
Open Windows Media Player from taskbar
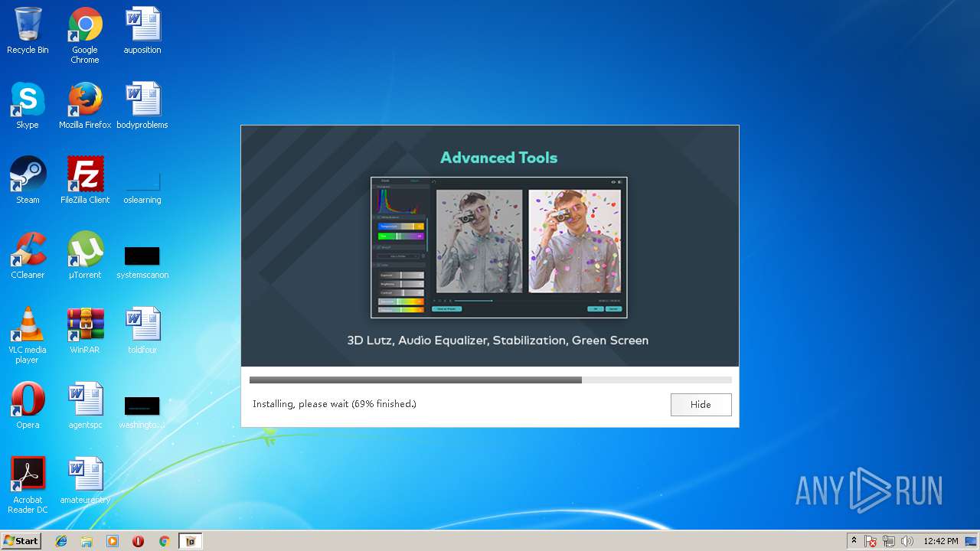pos(113,541)
